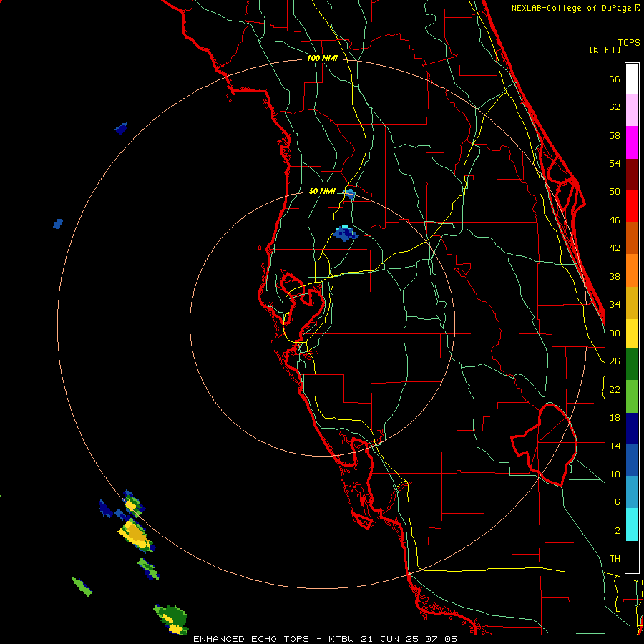Click the 50 NMI range ring label
This screenshot has width=644, height=644.
(x=322, y=191)
